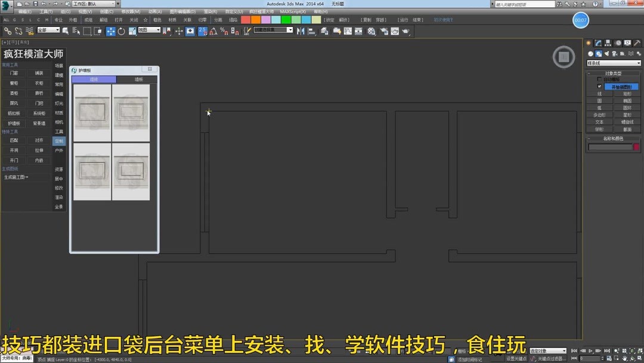This screenshot has height=363, width=644.
Task: Switch to the 墙板 tab in 护墙板 dialog
Action: click(138, 79)
